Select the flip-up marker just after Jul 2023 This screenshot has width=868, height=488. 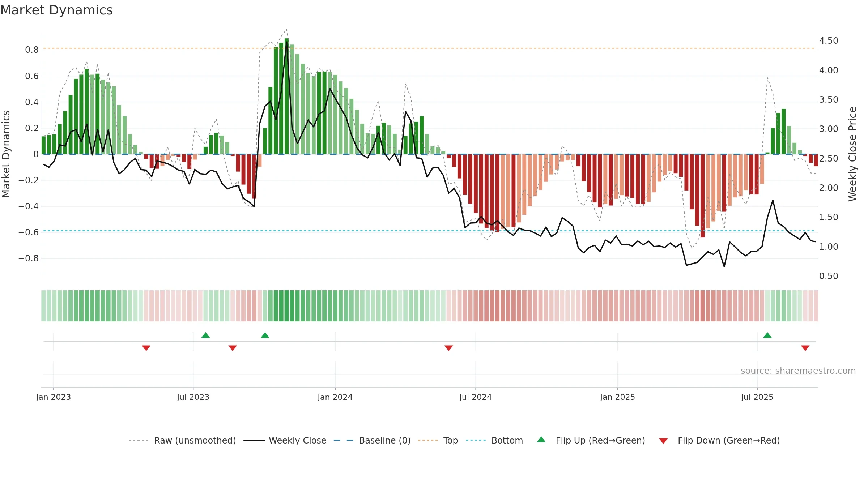205,335
